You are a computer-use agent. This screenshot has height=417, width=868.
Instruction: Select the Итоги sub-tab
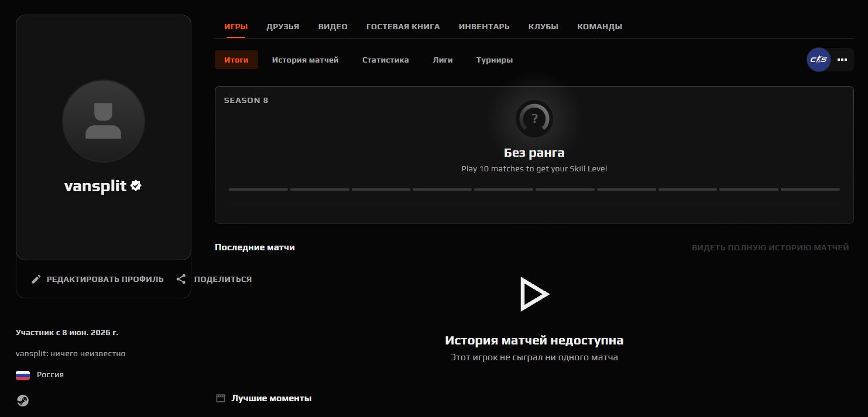pyautogui.click(x=236, y=60)
